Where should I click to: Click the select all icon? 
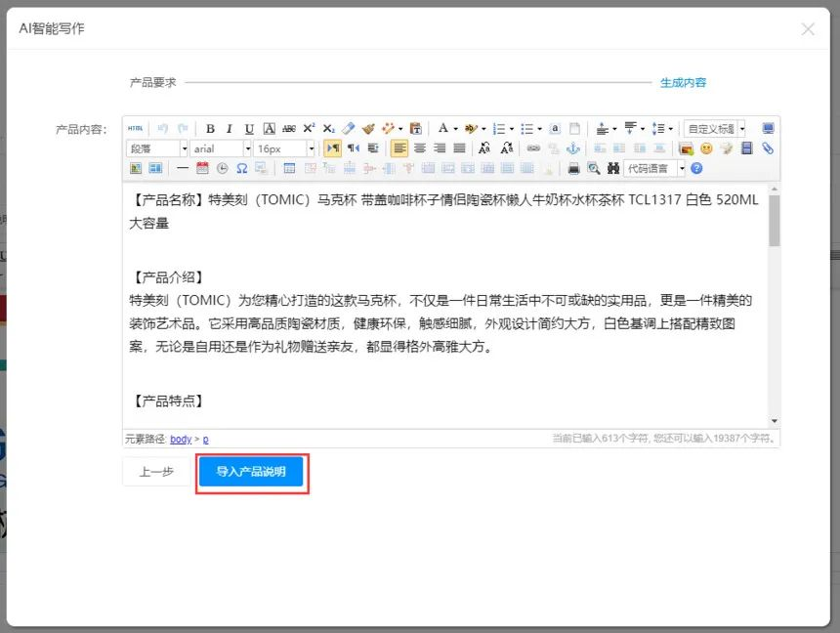pyautogui.click(x=555, y=129)
